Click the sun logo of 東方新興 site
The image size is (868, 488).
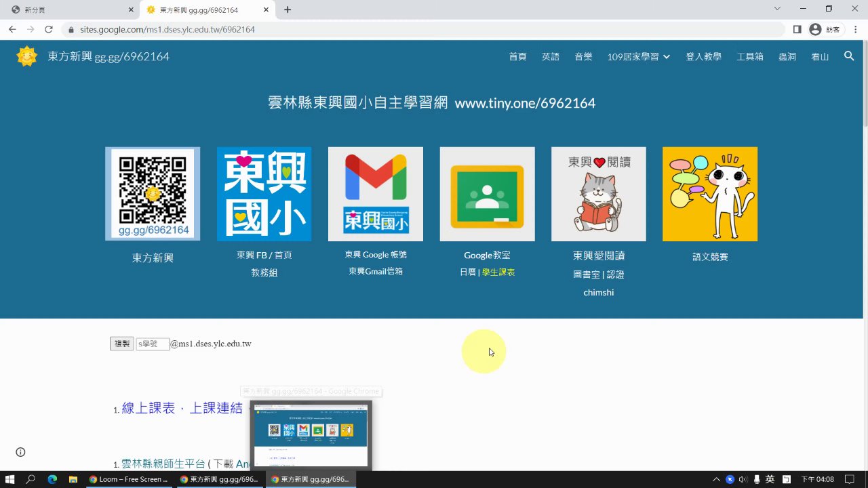click(26, 56)
